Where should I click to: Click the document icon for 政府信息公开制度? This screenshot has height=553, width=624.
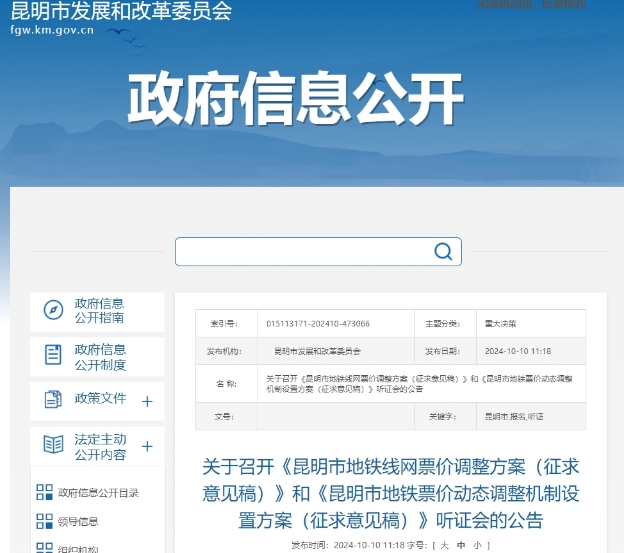53,355
